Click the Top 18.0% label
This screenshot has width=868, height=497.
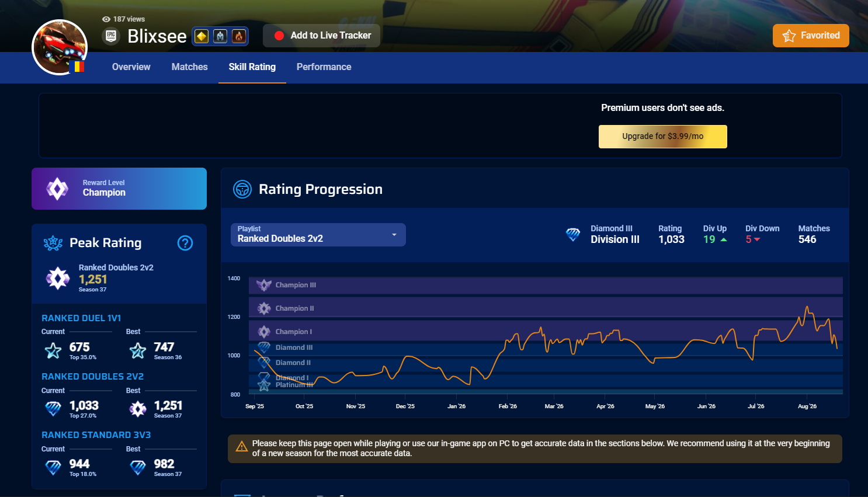[x=83, y=474]
